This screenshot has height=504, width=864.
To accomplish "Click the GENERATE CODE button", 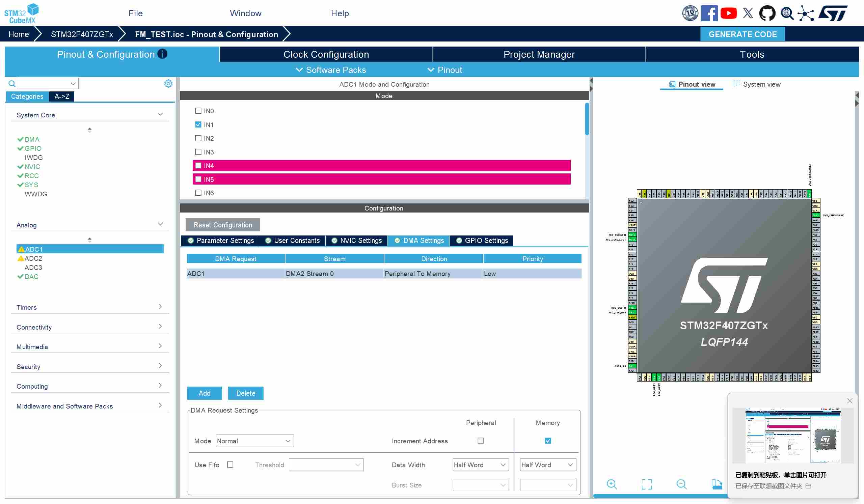I will (x=742, y=34).
